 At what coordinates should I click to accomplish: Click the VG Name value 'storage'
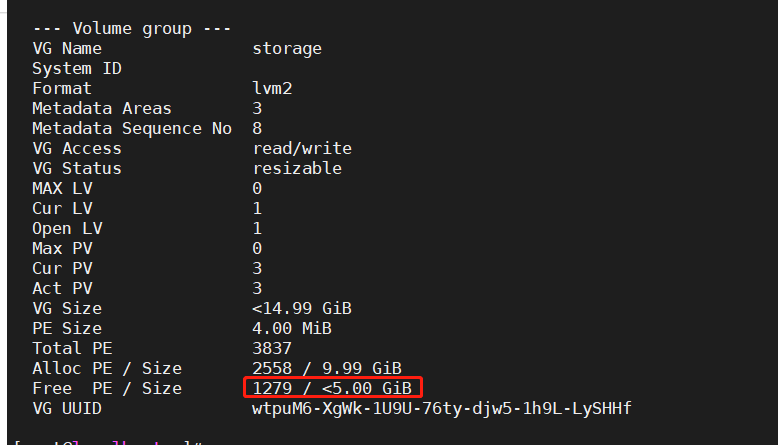[x=287, y=48]
